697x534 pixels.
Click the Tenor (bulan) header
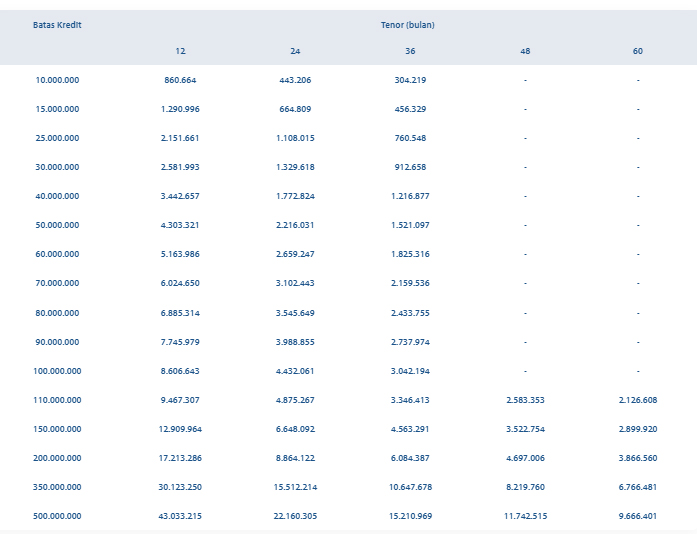click(x=407, y=25)
